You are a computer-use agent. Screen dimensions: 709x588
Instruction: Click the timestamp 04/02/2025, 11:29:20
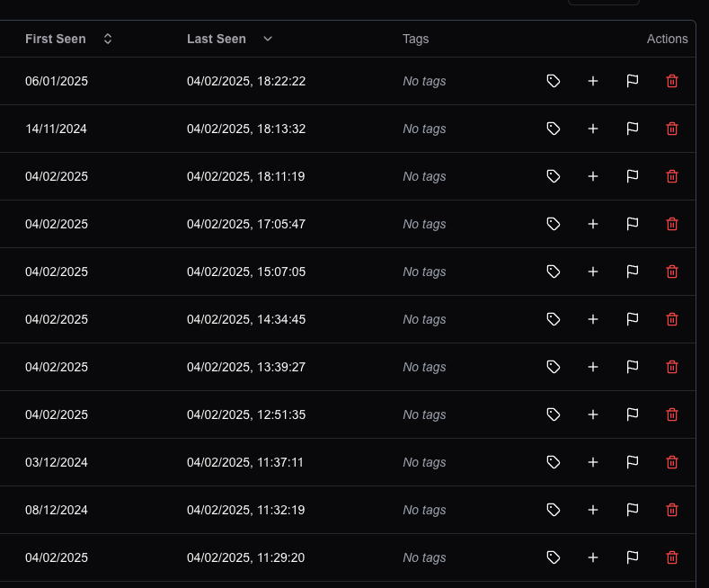[x=246, y=557]
